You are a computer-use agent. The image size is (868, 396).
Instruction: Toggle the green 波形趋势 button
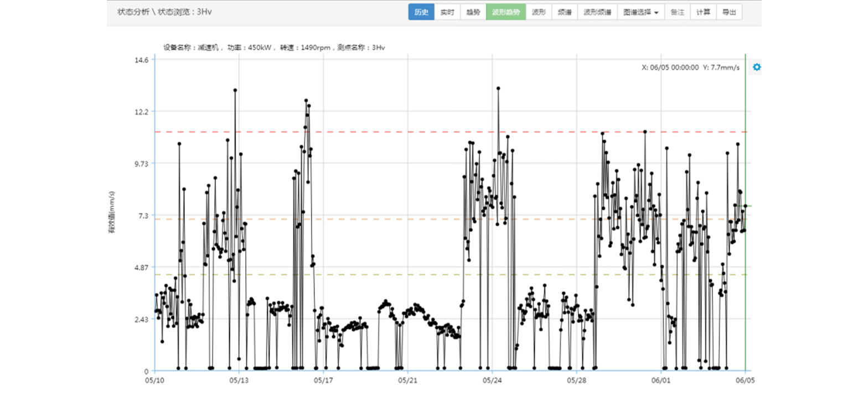[506, 12]
